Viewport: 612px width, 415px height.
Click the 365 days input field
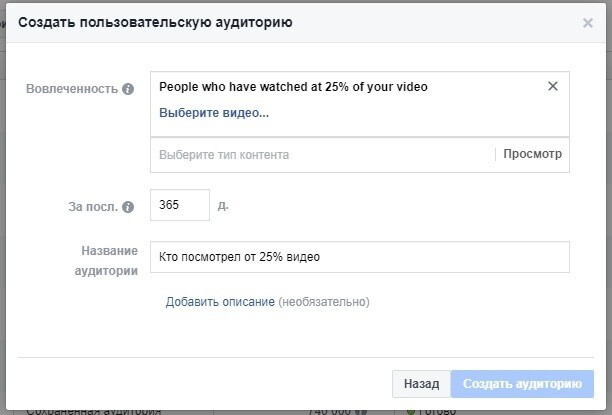click(x=179, y=205)
